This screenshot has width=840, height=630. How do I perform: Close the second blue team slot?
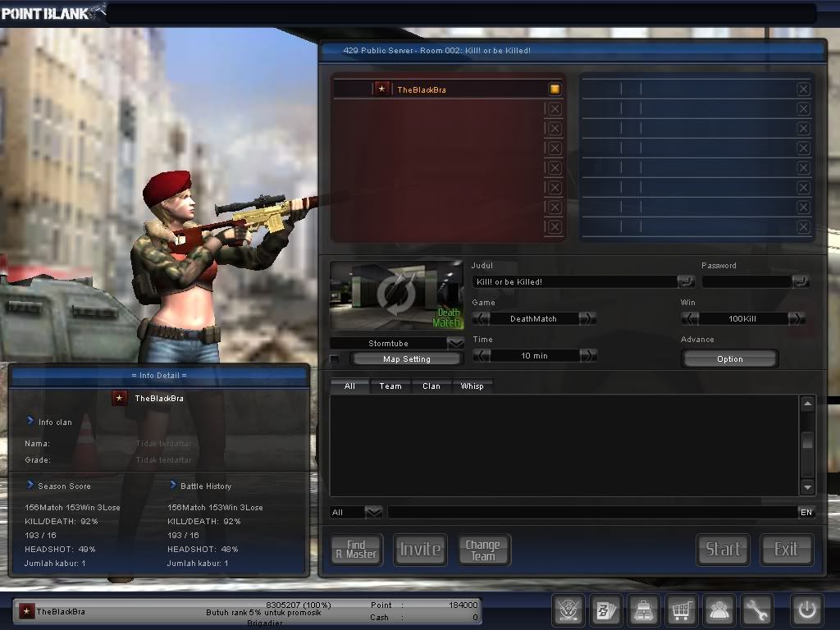[803, 109]
